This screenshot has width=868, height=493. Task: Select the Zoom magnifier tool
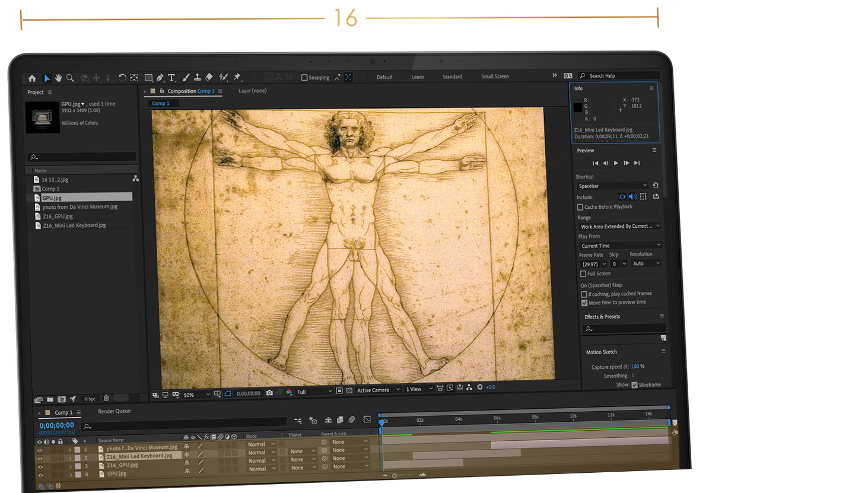coord(70,78)
